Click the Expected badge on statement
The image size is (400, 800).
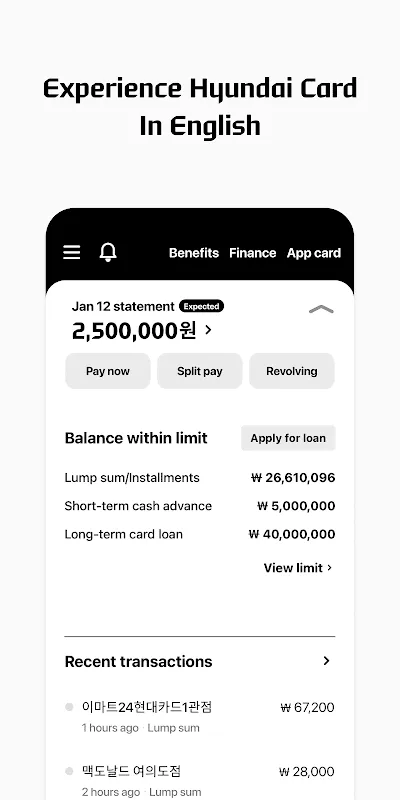(201, 307)
